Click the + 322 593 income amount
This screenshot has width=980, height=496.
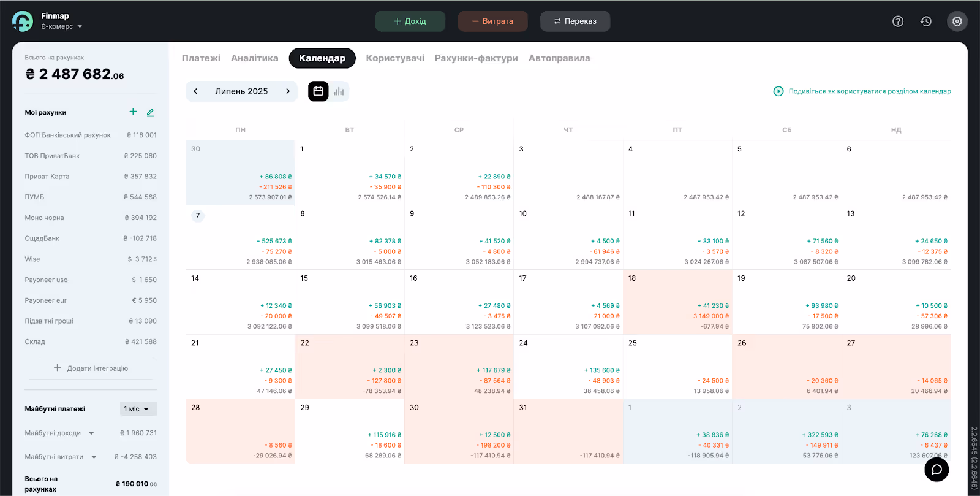[820, 435]
